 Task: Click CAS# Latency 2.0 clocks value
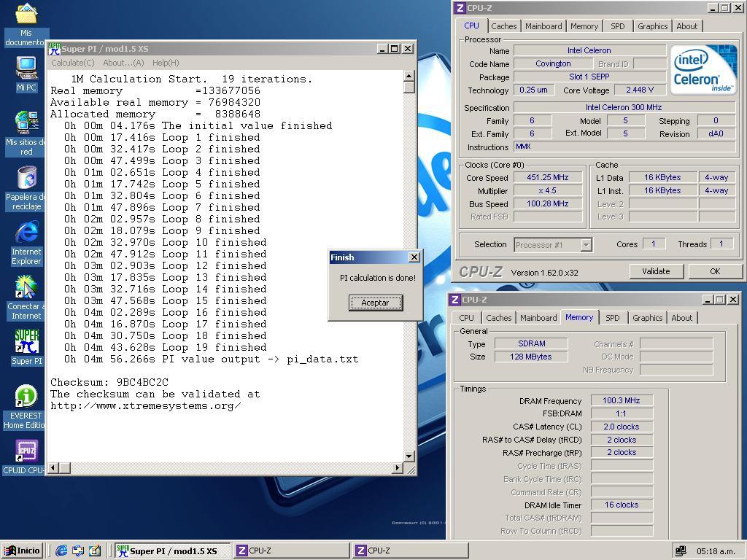(x=622, y=427)
